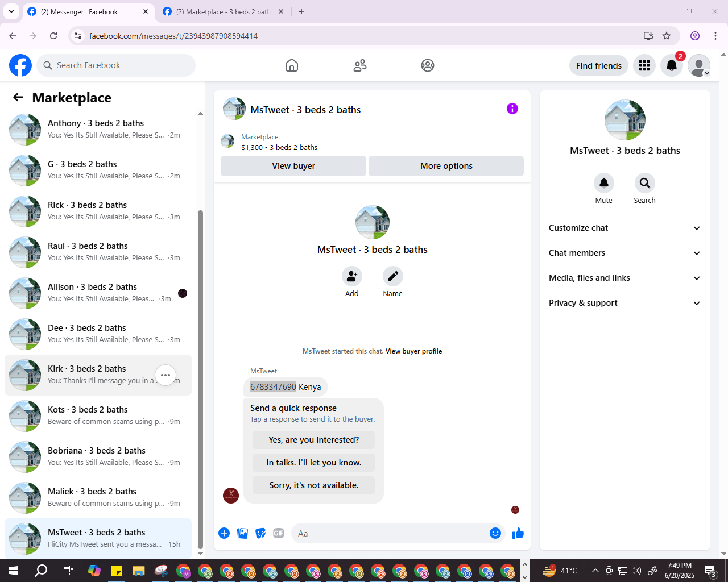
Task: Send 'Yes, are you interested?' quick response
Action: 314,440
